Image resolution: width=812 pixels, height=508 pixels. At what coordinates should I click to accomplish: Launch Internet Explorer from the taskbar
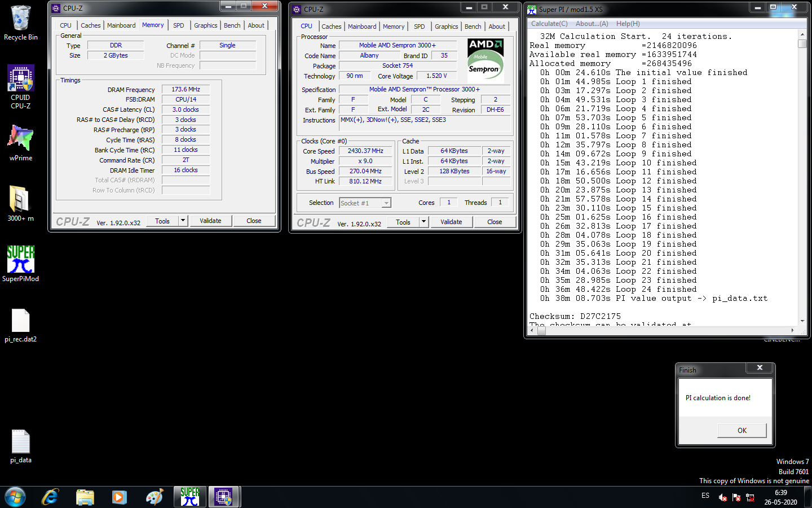[x=50, y=497]
